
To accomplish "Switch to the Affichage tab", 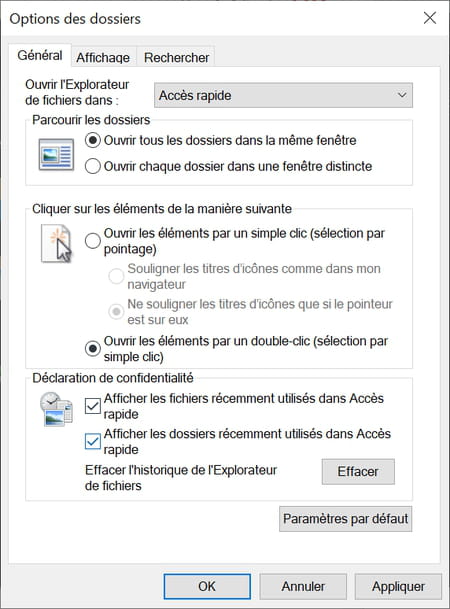I will 103,57.
